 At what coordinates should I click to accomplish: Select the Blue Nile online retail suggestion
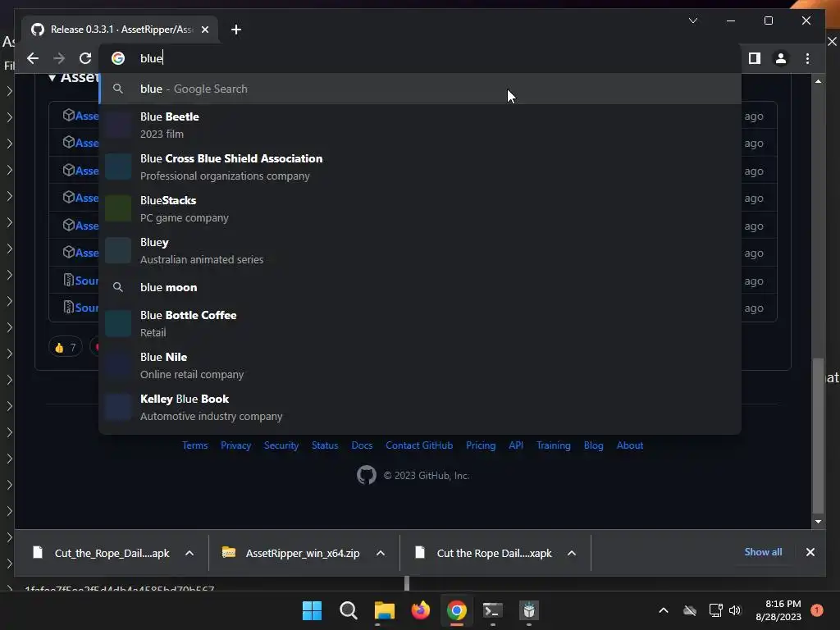coord(420,365)
